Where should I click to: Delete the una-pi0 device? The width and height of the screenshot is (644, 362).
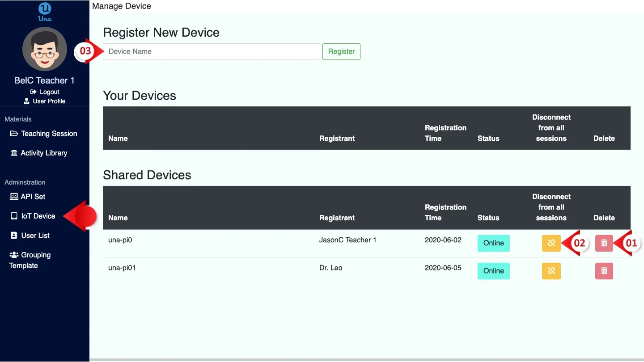coord(604,243)
